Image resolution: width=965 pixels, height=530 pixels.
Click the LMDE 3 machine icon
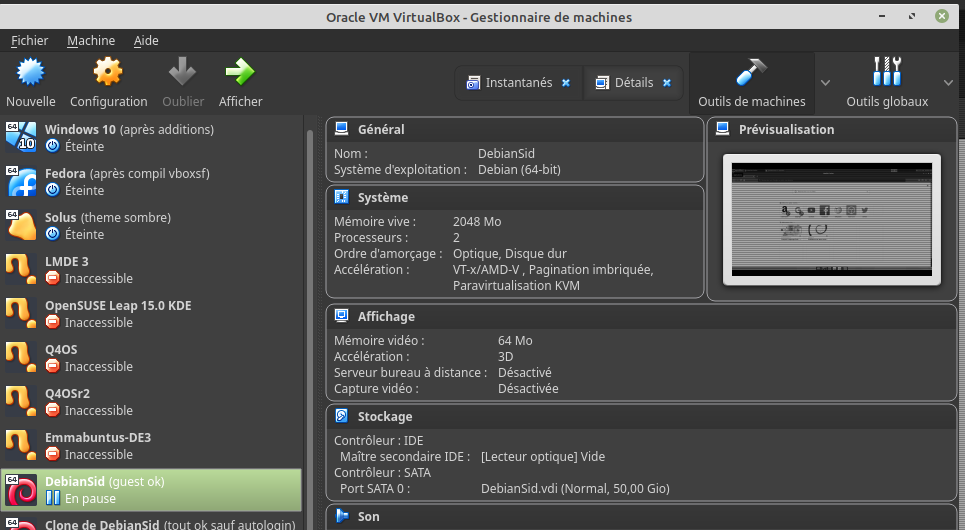tap(21, 270)
